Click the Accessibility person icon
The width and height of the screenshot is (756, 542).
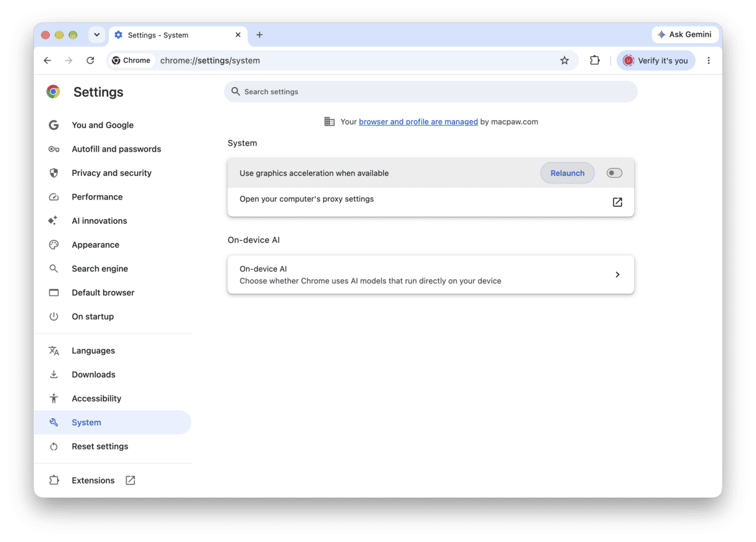click(x=53, y=398)
